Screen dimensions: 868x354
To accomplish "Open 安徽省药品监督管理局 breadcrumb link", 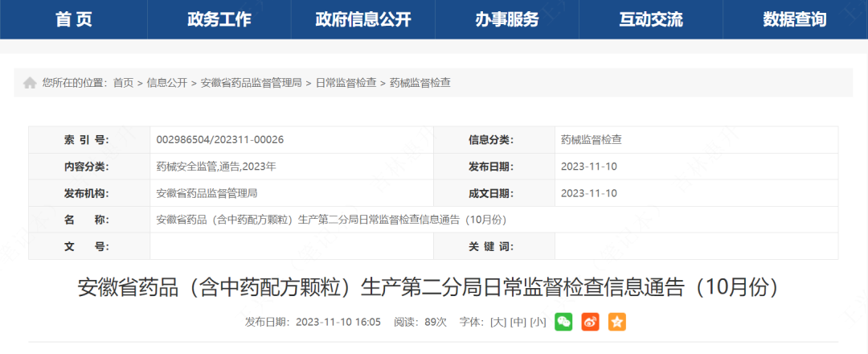I will tap(252, 83).
